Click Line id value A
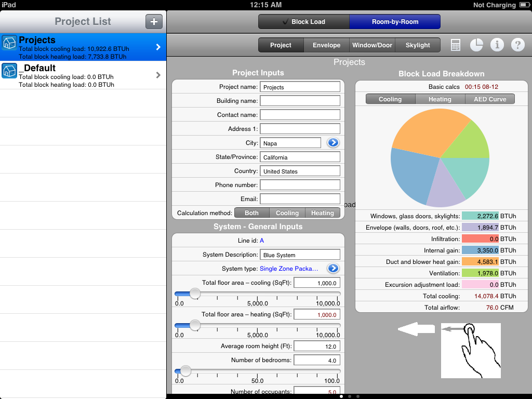This screenshot has height=399, width=532. 262,241
